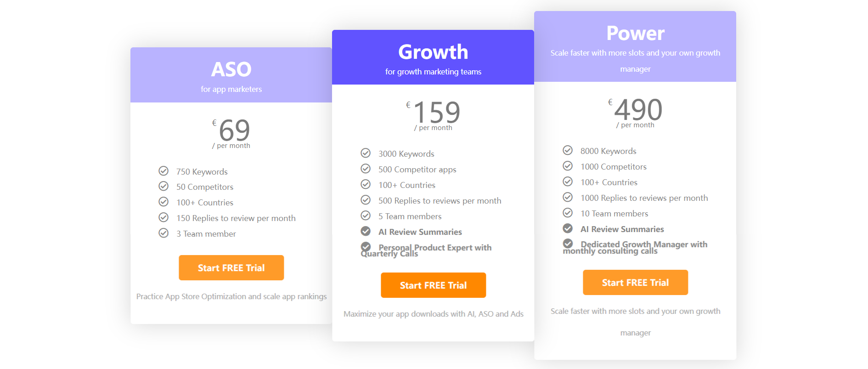868x369 pixels.
Task: Click the check icon next to 50 Competitors
Action: (x=163, y=186)
